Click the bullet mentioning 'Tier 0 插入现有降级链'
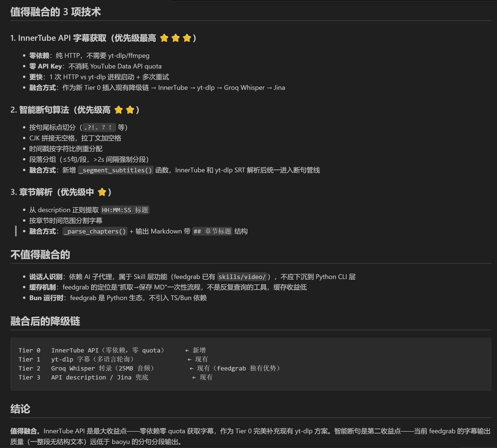This screenshot has width=497, height=448. coord(157,88)
